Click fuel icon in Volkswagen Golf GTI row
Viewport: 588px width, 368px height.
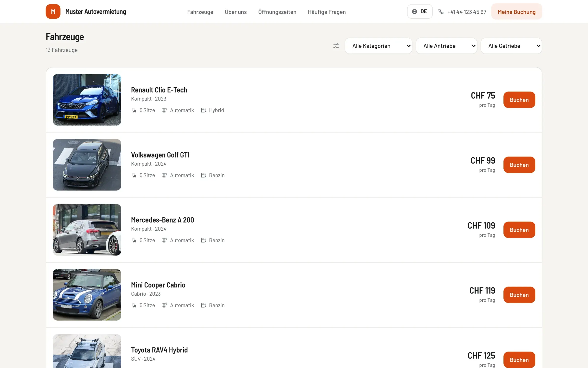(x=204, y=175)
